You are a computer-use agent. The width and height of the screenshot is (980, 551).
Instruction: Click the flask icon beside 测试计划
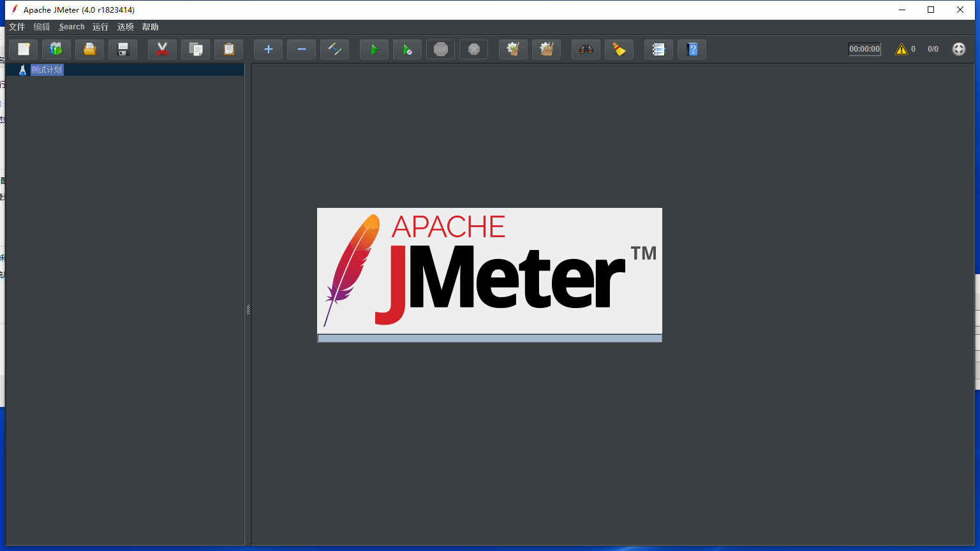pyautogui.click(x=23, y=70)
